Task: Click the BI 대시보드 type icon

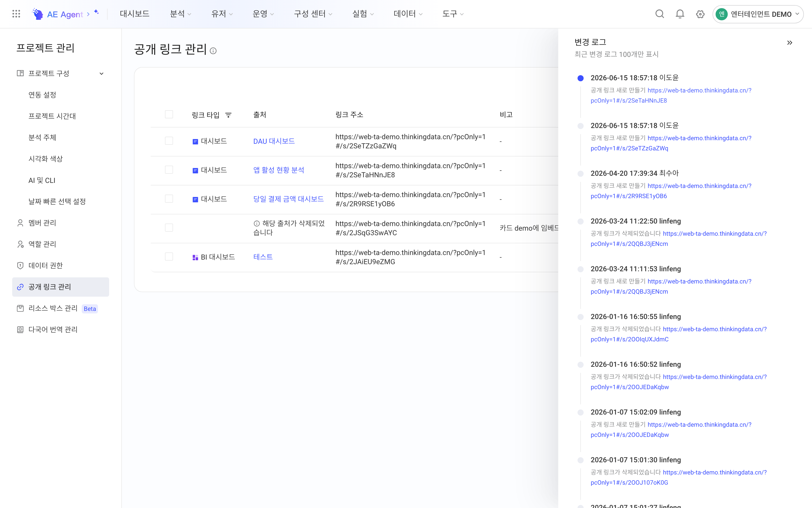Action: 195,258
